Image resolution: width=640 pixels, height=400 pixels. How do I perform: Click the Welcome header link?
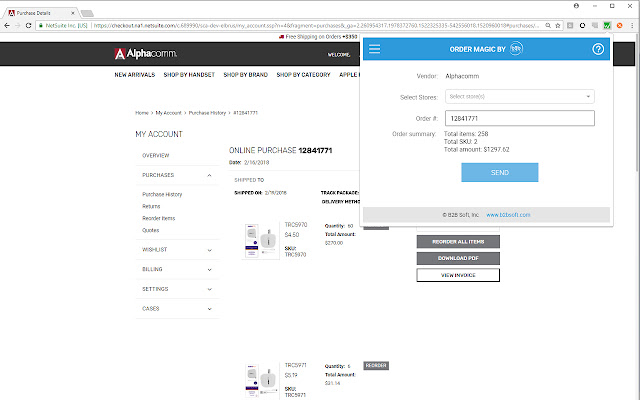(x=339, y=55)
